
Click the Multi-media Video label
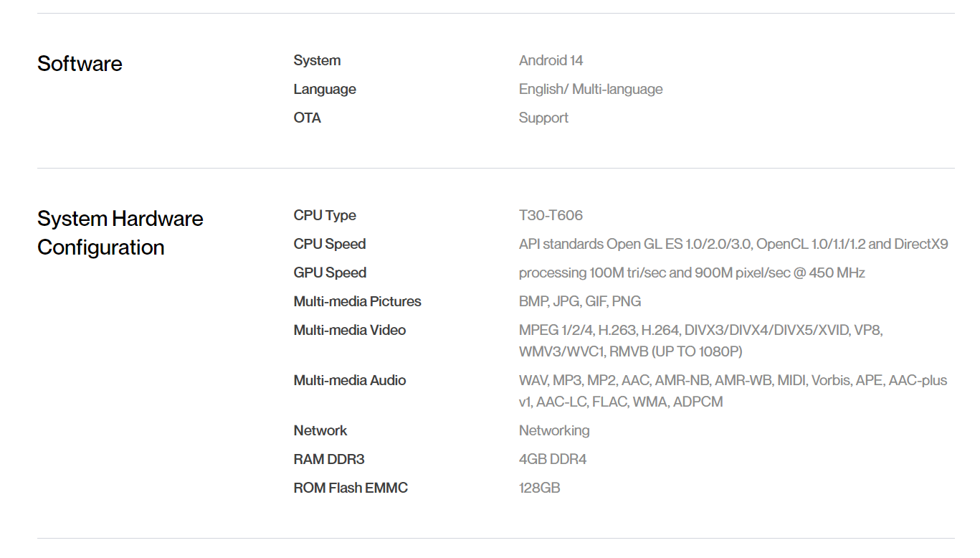coord(350,331)
